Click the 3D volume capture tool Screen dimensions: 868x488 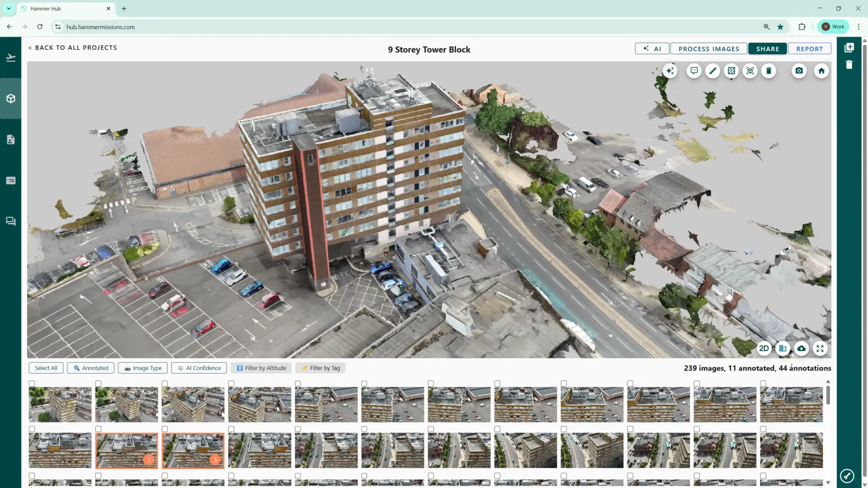(750, 71)
